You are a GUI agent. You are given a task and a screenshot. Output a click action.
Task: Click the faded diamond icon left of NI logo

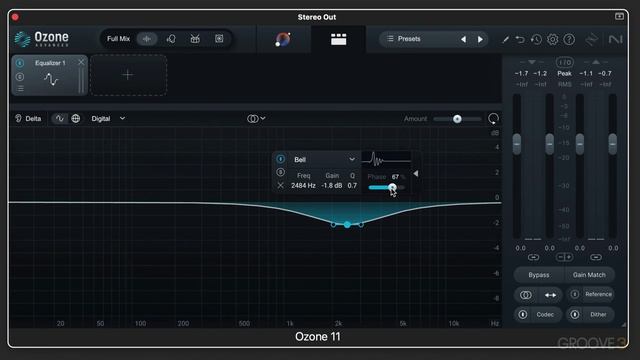point(591,39)
